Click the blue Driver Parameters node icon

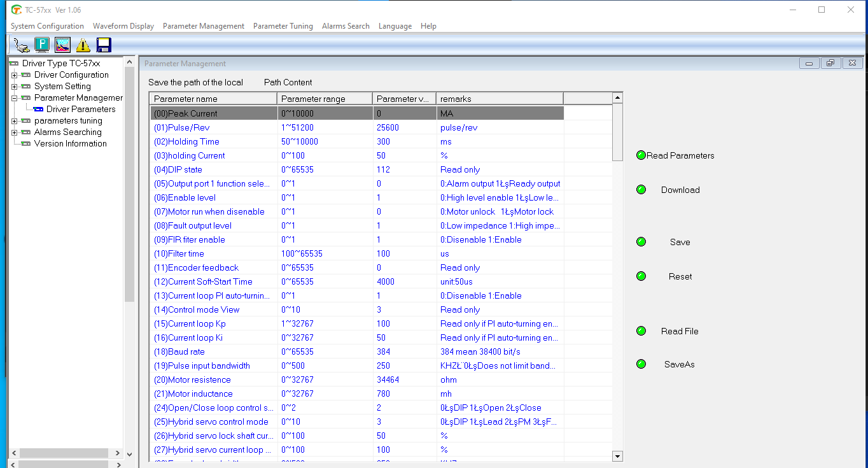click(38, 109)
